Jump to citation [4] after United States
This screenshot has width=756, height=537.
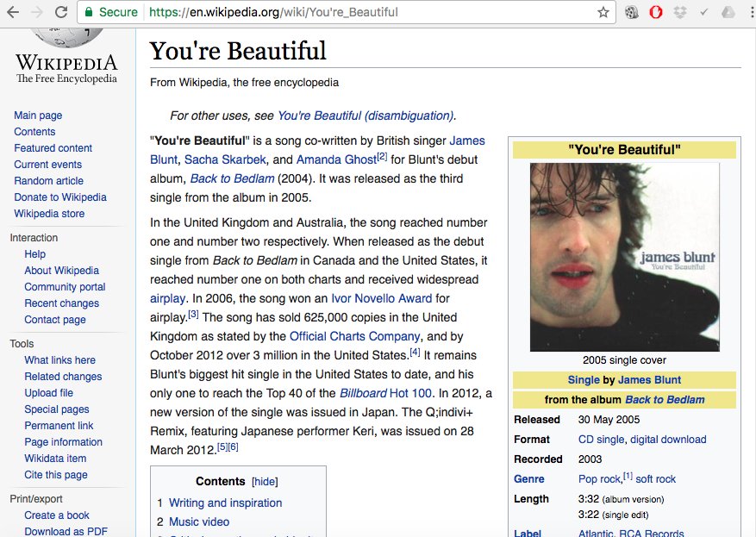point(415,352)
